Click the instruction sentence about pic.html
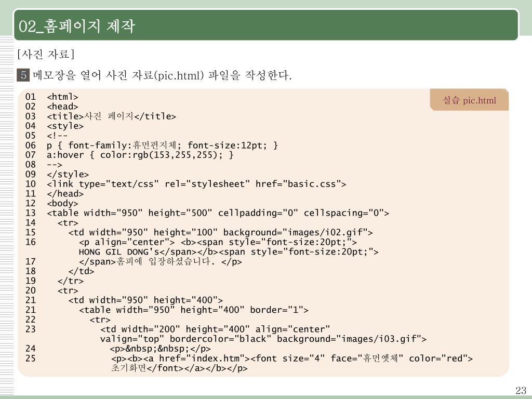 point(162,75)
